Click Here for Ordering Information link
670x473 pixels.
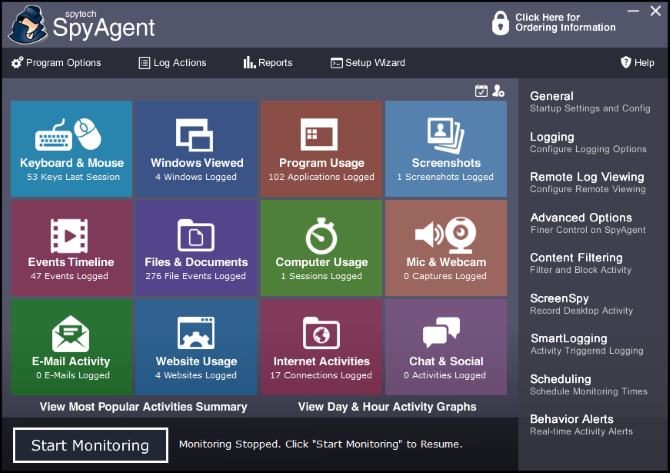565,23
